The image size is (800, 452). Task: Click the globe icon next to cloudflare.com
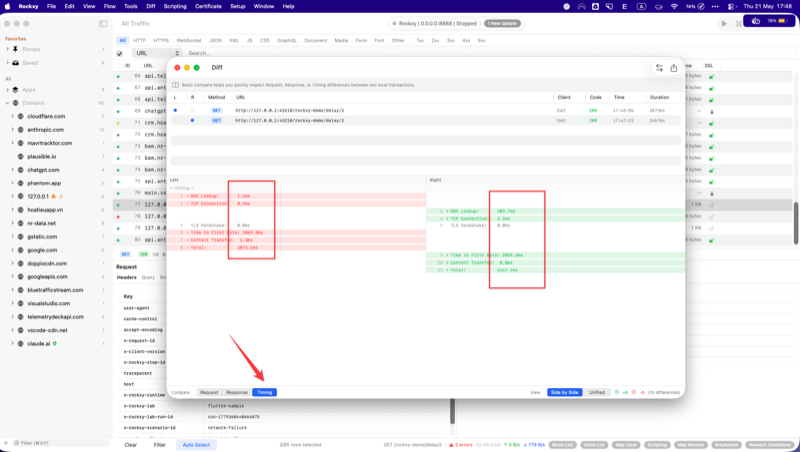[21, 116]
